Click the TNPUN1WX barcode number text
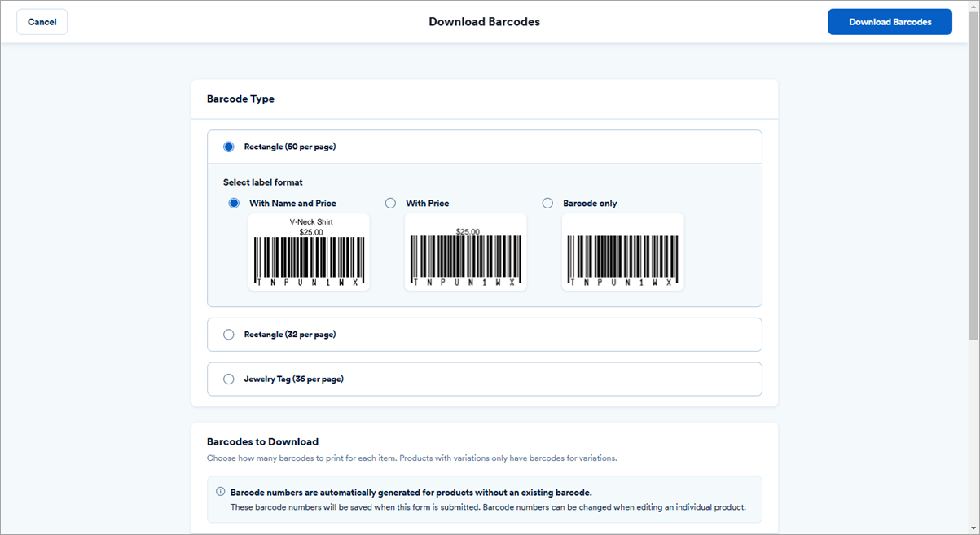Image resolution: width=980 pixels, height=535 pixels. pos(308,283)
